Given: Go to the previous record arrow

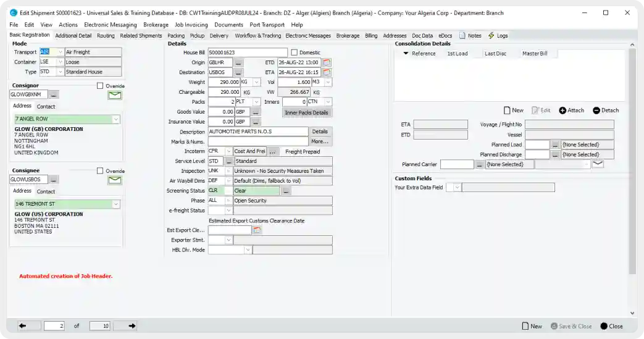Looking at the screenshot, I should (22, 326).
